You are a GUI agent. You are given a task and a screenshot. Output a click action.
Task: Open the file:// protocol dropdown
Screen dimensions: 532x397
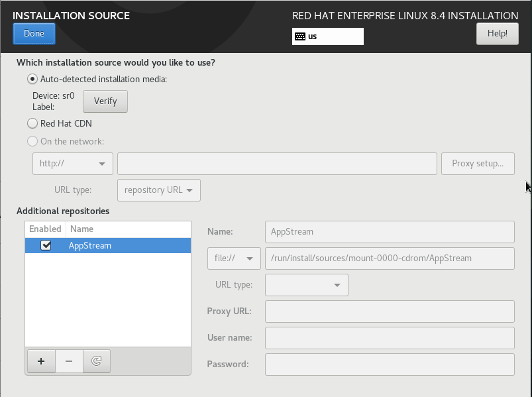pos(234,258)
